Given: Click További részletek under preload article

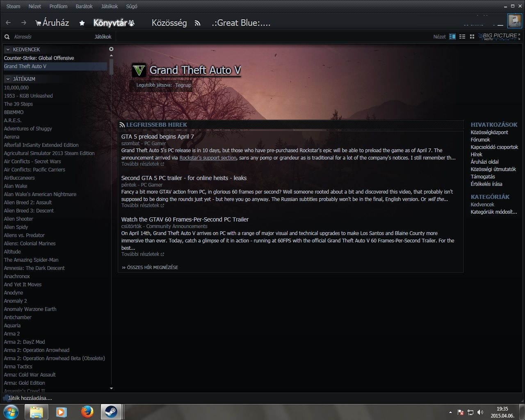Looking at the screenshot, I should (x=142, y=164).
